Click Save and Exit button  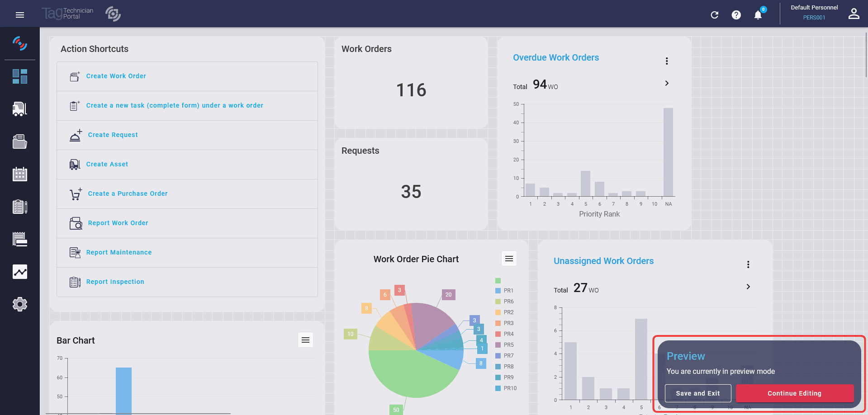tap(698, 393)
